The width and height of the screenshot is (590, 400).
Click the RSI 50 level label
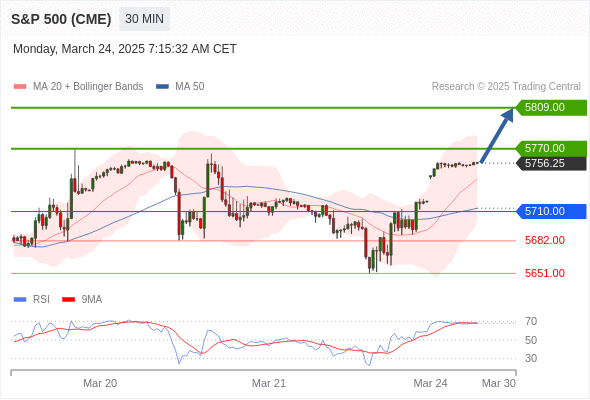coord(531,340)
